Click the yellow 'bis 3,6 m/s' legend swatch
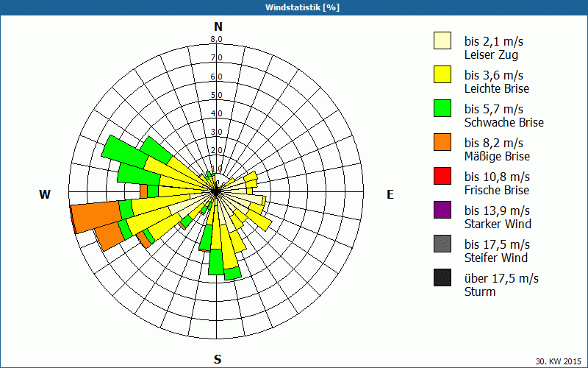The height and width of the screenshot is (368, 588). pos(442,74)
